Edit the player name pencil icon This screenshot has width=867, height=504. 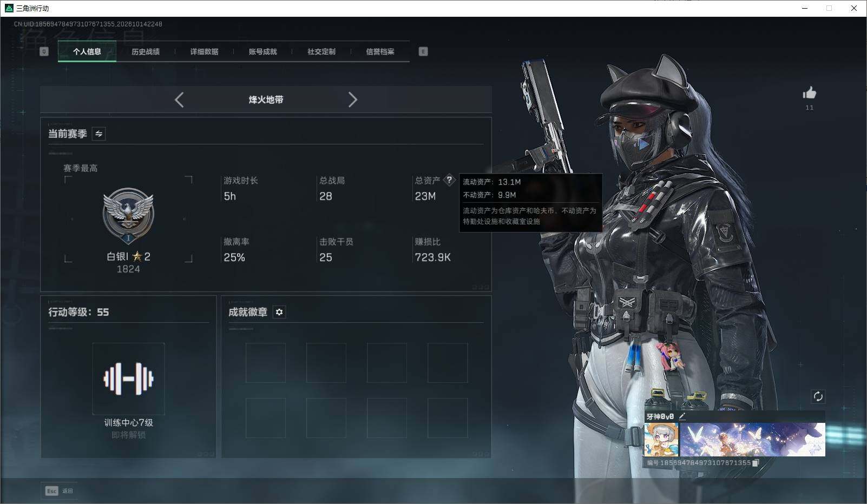[682, 416]
